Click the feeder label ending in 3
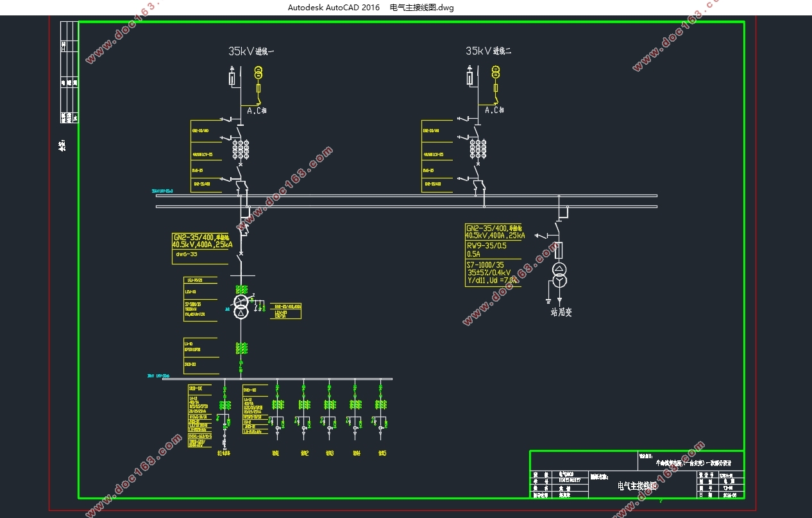The height and width of the screenshot is (518, 812). (x=329, y=453)
